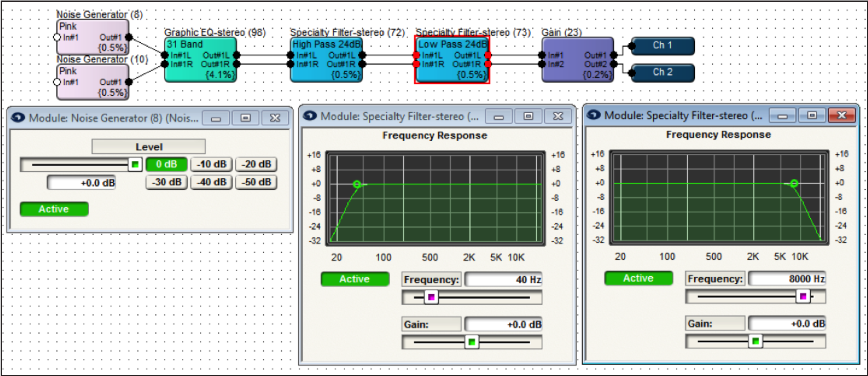Click Gain +0.0 dB field in Low Pass window
Viewport: 868px width, 376px height.
tap(787, 323)
